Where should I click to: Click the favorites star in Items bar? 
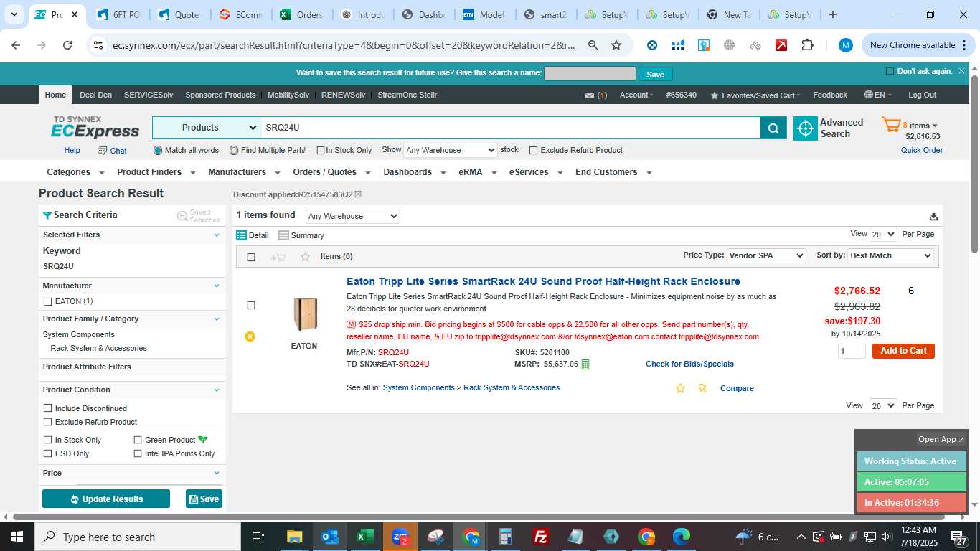pyautogui.click(x=305, y=257)
